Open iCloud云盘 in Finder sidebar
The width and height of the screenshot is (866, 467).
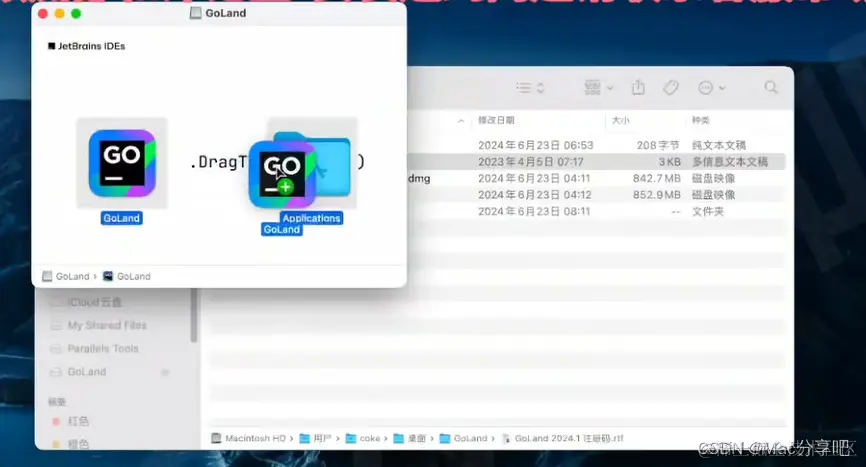(x=94, y=303)
